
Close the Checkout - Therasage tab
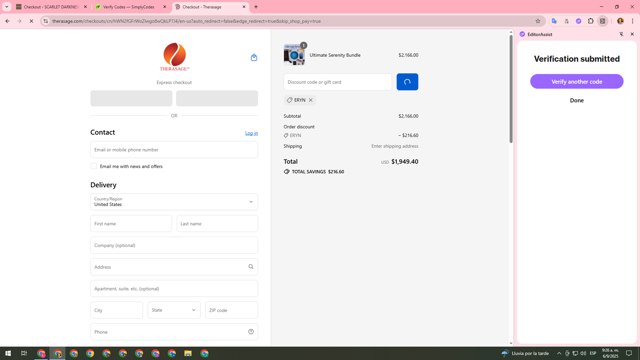[244, 7]
